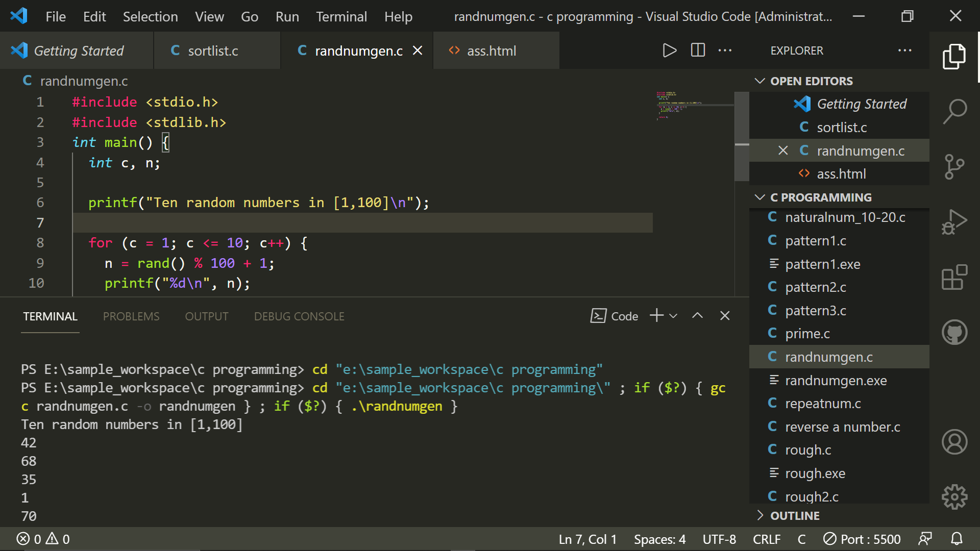Switch to the PROBLEMS tab
980x551 pixels.
[x=131, y=316]
